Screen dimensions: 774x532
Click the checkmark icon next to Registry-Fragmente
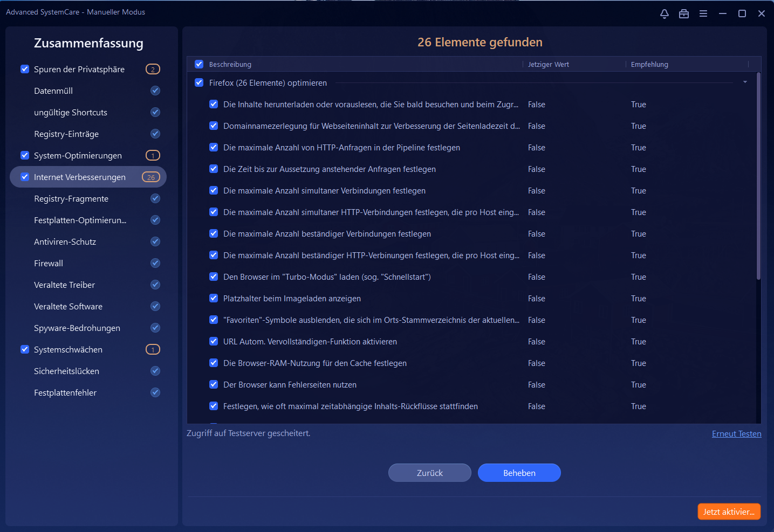click(155, 198)
